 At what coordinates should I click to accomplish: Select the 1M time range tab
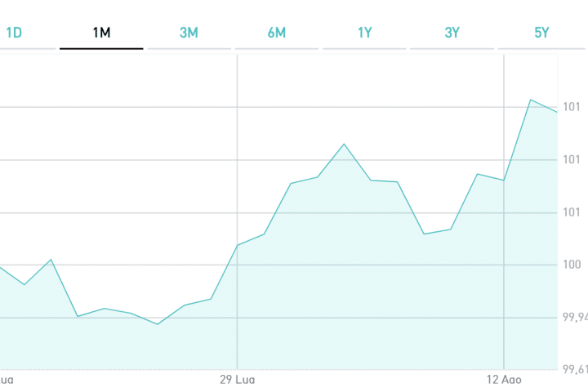pos(101,33)
